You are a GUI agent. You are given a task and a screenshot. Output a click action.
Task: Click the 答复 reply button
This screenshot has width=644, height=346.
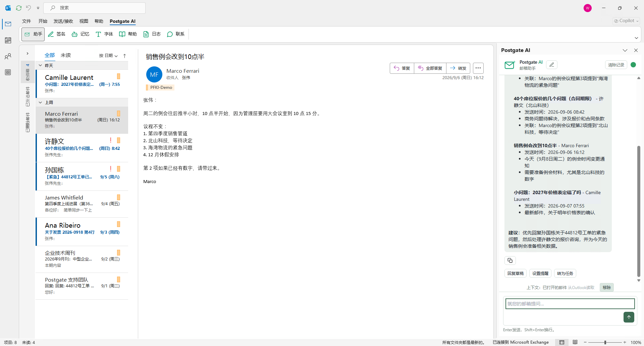click(x=402, y=68)
